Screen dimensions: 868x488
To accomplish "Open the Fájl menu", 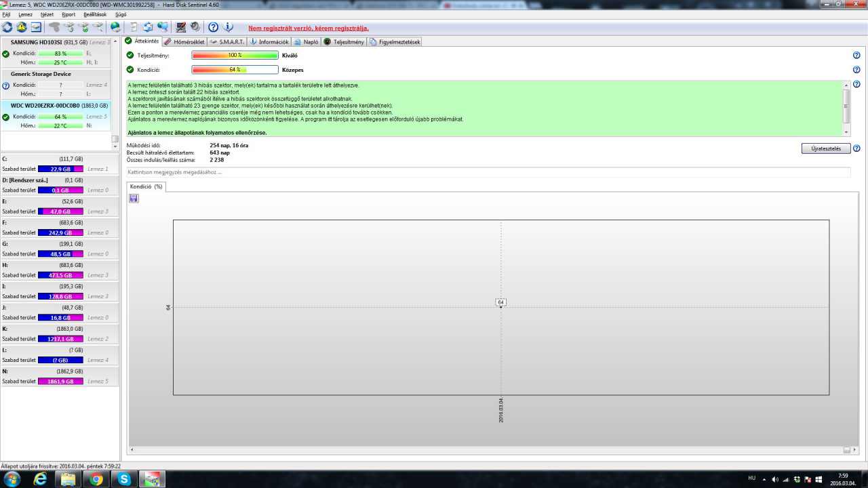I will pyautogui.click(x=6, y=14).
